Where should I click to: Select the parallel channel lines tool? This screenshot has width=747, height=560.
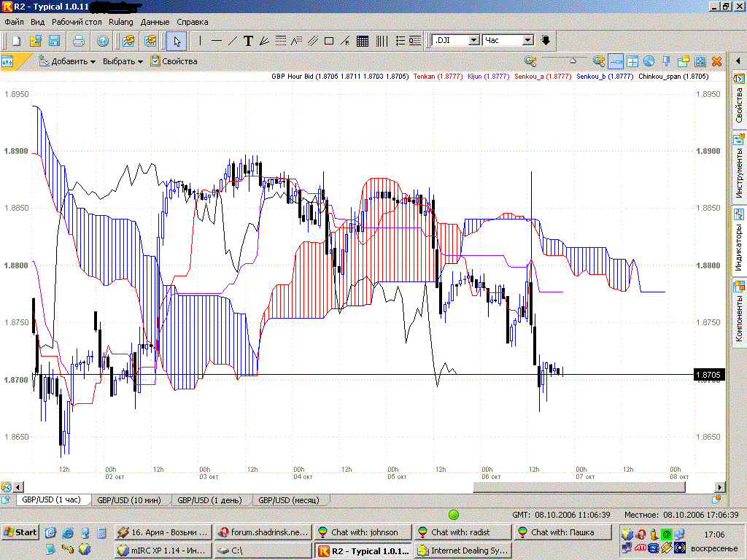point(313,41)
